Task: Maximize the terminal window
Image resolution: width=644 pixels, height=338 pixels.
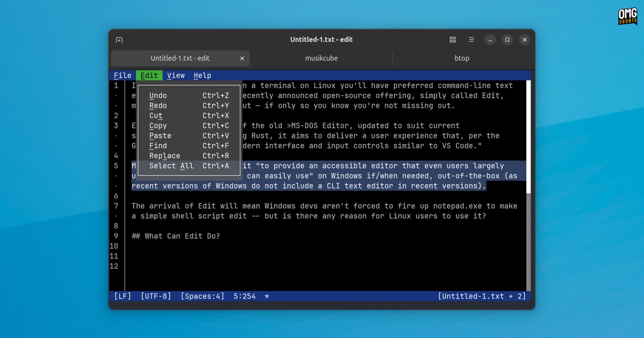Action: pyautogui.click(x=507, y=40)
